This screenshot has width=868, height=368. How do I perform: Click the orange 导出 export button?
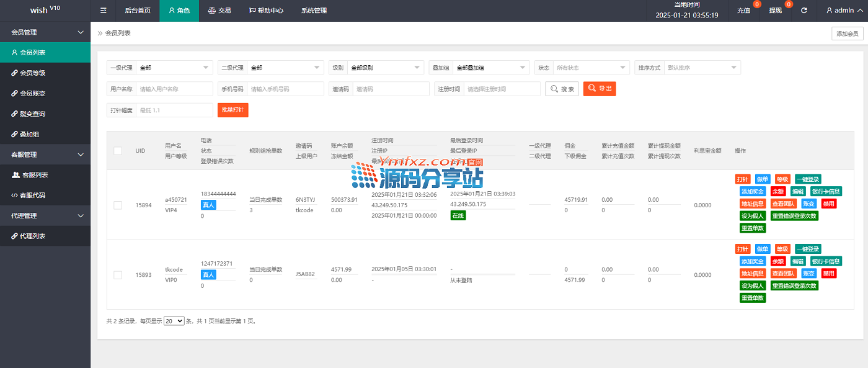(x=599, y=89)
